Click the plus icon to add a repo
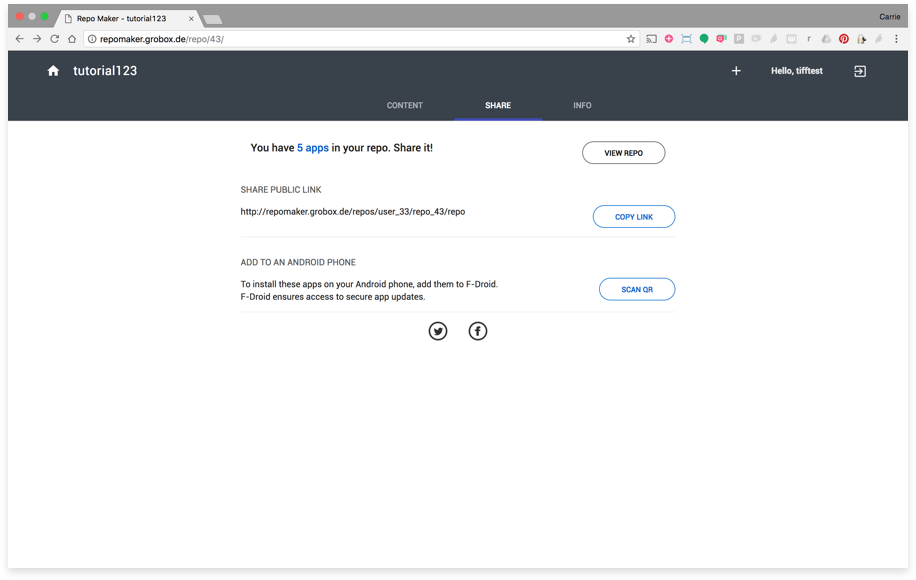This screenshot has width=916, height=580. pos(736,71)
